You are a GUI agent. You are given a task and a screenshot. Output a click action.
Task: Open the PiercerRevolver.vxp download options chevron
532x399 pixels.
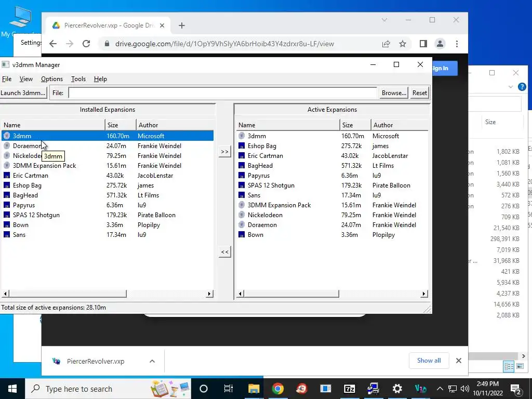tap(152, 361)
